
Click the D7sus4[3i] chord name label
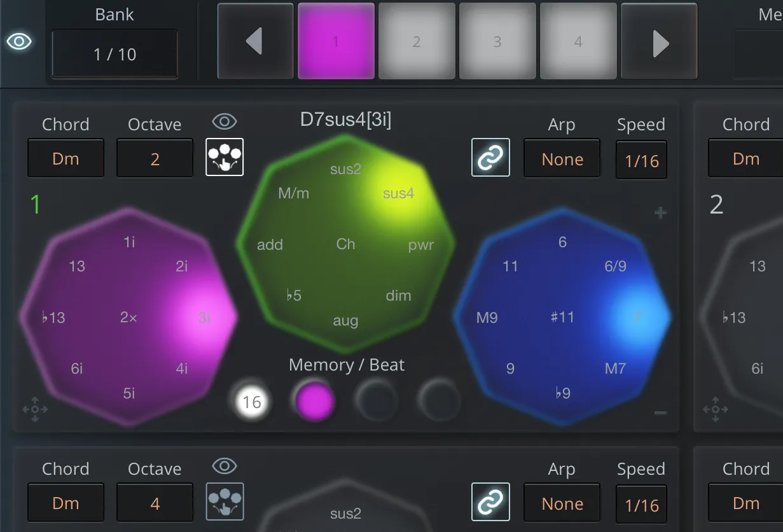click(345, 119)
